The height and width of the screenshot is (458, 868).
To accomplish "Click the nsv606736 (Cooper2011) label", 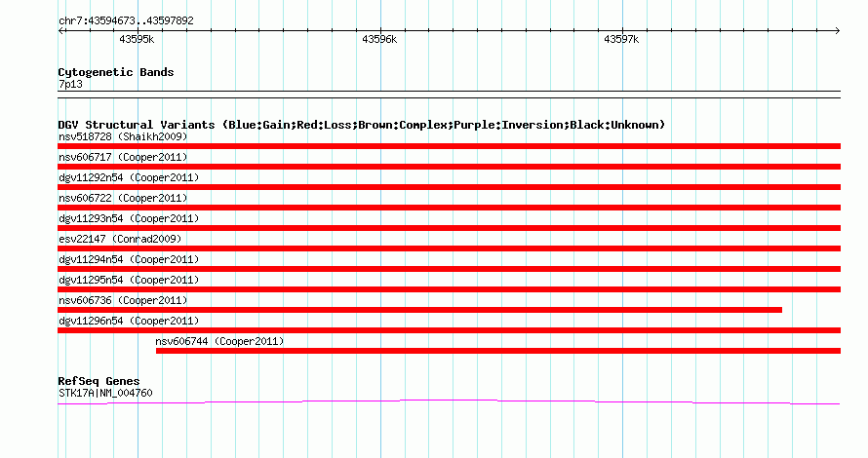I will pos(123,300).
